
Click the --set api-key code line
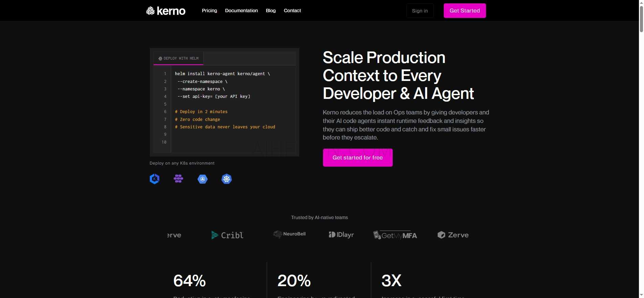pyautogui.click(x=214, y=97)
